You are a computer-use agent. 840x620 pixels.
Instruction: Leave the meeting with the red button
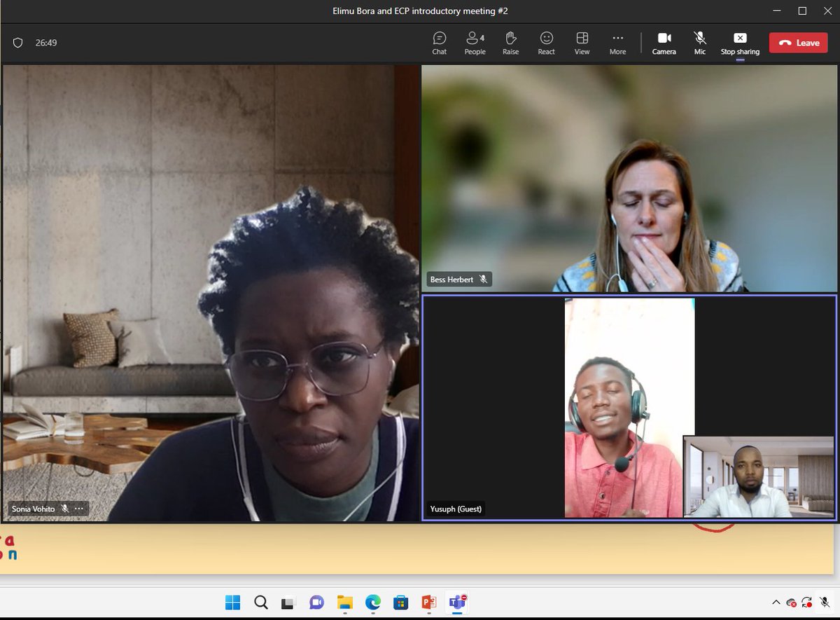798,43
